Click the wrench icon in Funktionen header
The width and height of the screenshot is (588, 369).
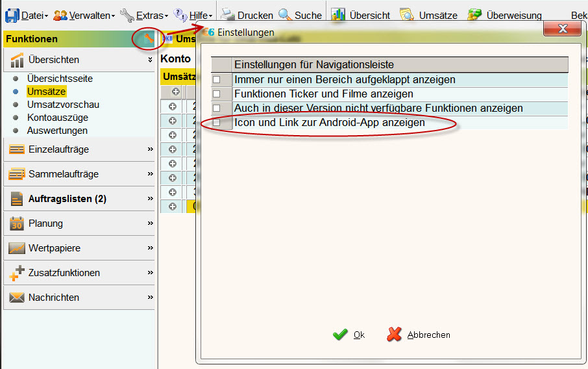[149, 38]
